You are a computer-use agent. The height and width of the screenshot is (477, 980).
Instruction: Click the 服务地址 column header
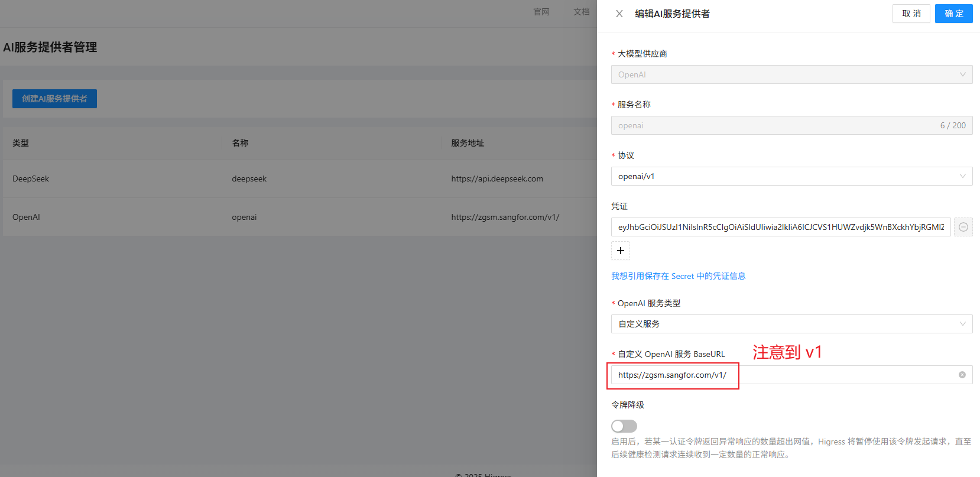tap(468, 143)
